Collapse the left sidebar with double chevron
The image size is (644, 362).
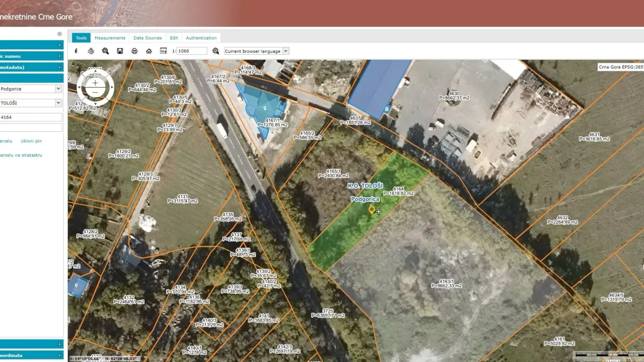(x=59, y=34)
